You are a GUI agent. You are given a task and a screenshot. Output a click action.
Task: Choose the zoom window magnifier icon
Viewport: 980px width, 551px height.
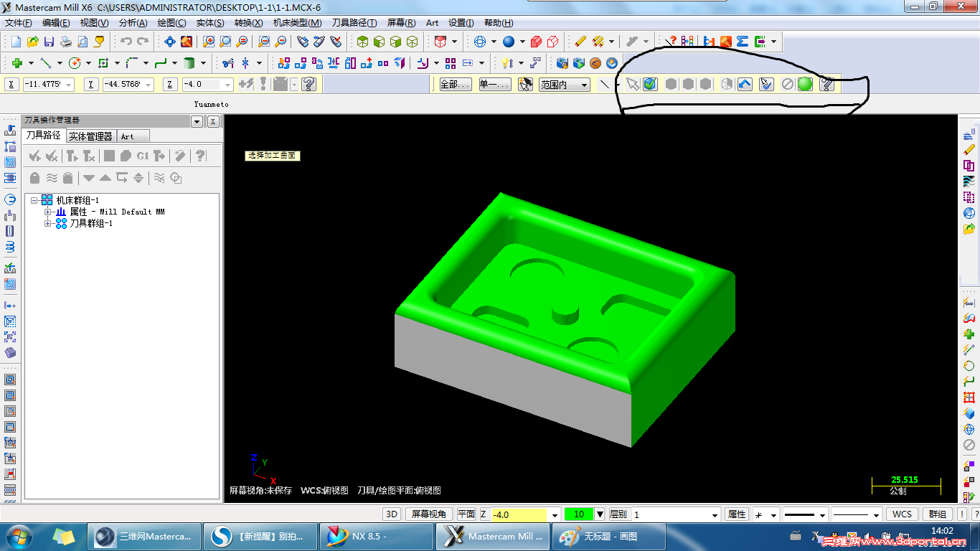[x=209, y=42]
